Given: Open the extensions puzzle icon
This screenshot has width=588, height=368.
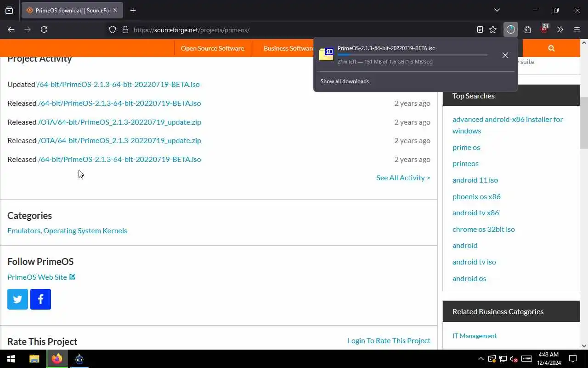Looking at the screenshot, I should (x=527, y=29).
